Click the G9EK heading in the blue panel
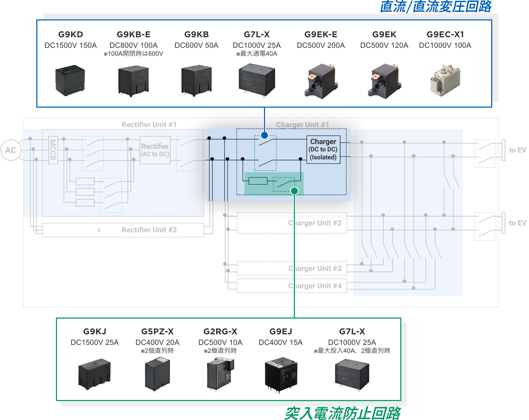The image size is (529, 420). pyautogui.click(x=384, y=34)
